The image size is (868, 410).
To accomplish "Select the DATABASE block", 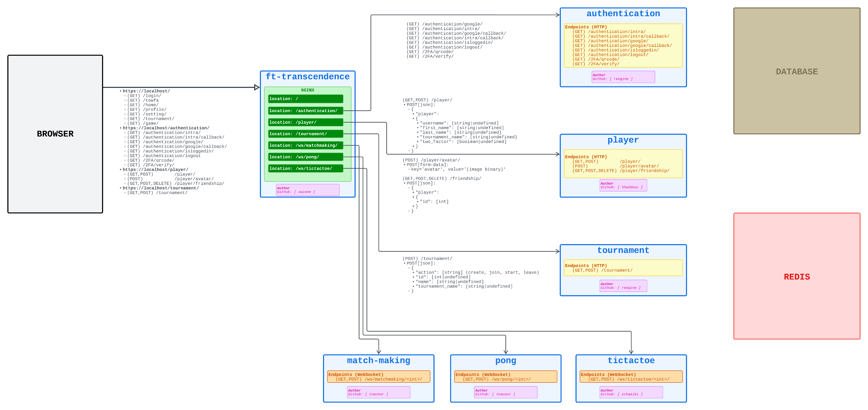I will tap(797, 71).
